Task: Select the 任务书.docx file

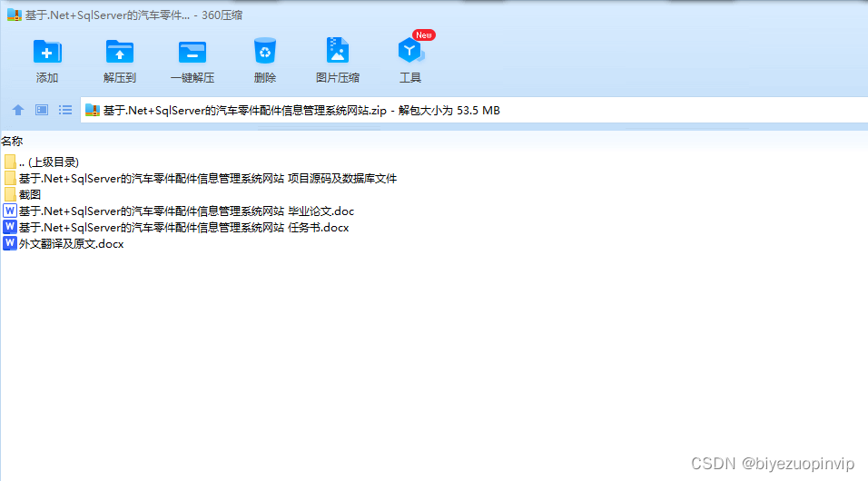Action: point(176,228)
